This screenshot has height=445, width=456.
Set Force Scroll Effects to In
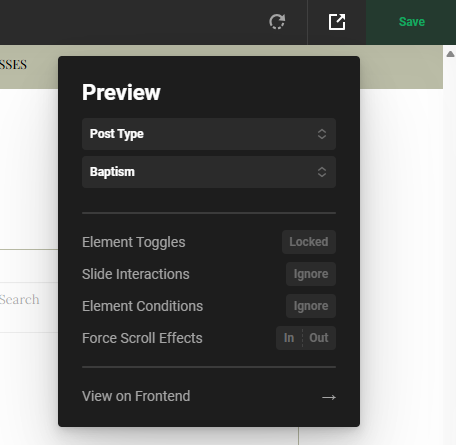pos(289,338)
